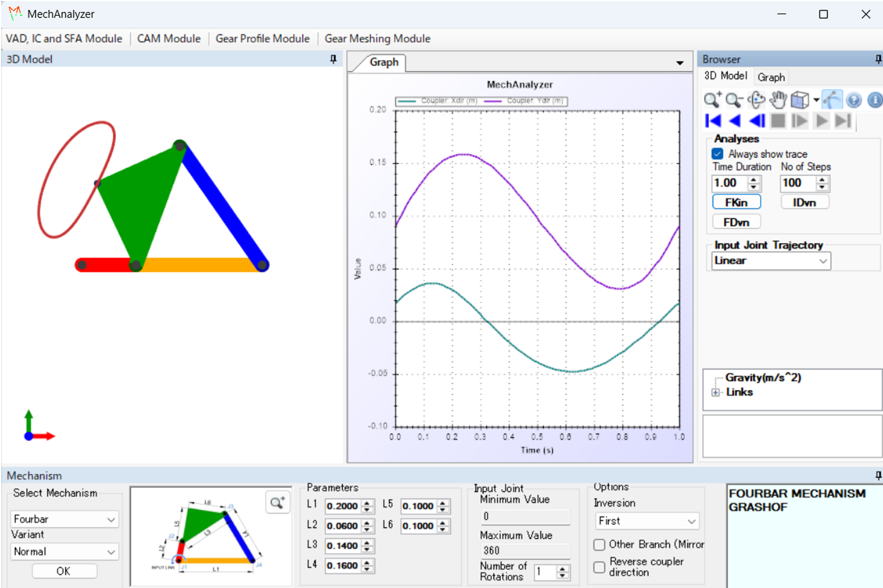Switch to the Graph tab in Browser
The height and width of the screenshot is (588, 883).
point(771,77)
